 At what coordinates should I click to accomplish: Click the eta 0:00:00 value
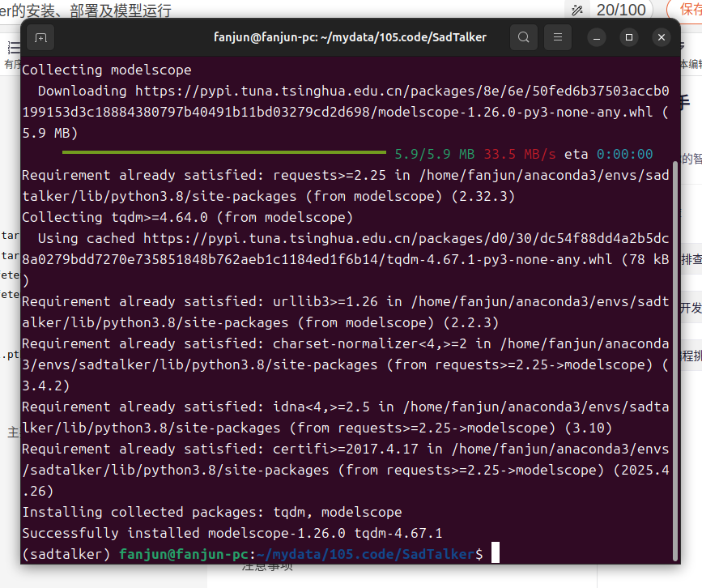[x=624, y=154]
